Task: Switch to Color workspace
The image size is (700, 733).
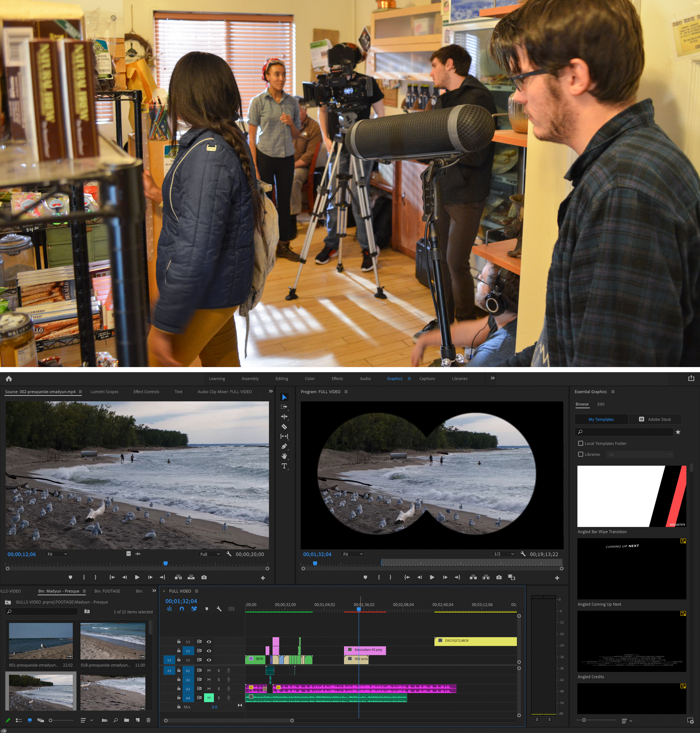Action: click(x=310, y=378)
